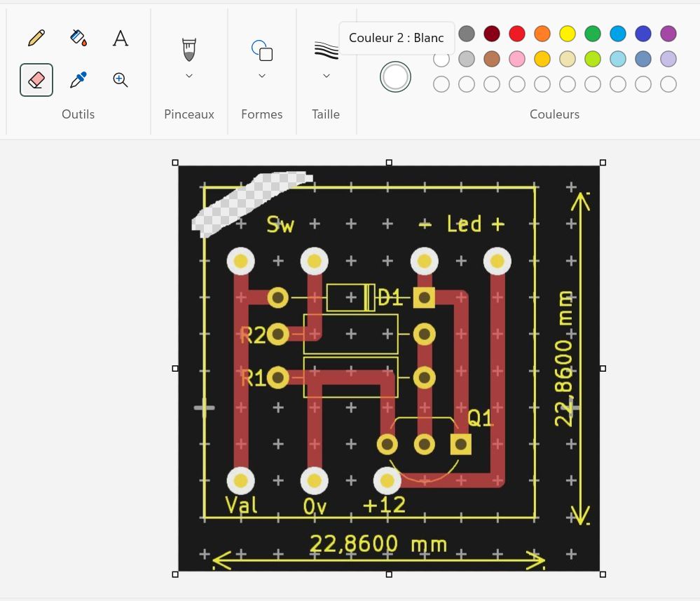Pick the lavender color swatch

668,59
